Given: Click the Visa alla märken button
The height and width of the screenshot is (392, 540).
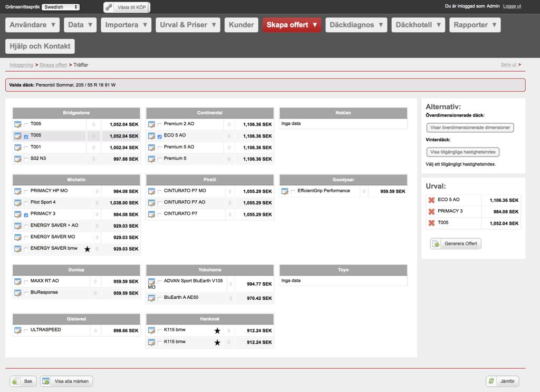Looking at the screenshot, I should (x=66, y=381).
